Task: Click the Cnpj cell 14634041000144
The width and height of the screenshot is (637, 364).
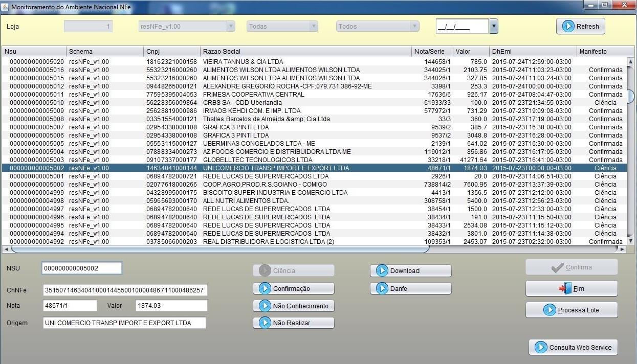Action: [171, 168]
